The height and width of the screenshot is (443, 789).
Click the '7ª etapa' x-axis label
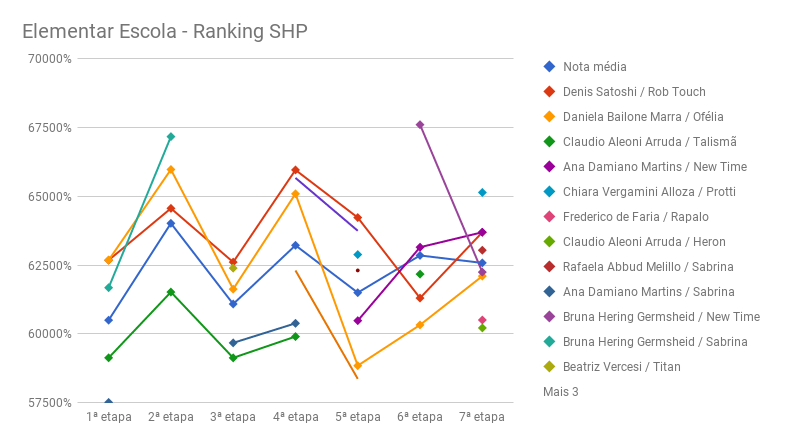point(482,417)
